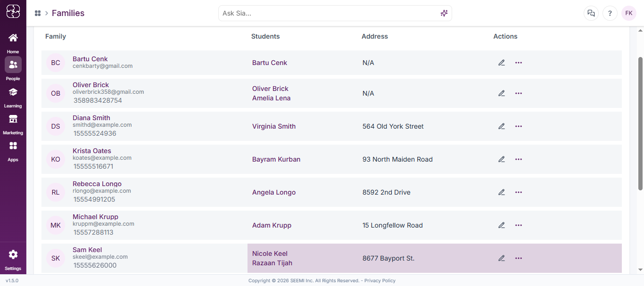Screen dimensions: 644x286
Task: Open the Bartu Cenk family name
Action: pos(90,59)
